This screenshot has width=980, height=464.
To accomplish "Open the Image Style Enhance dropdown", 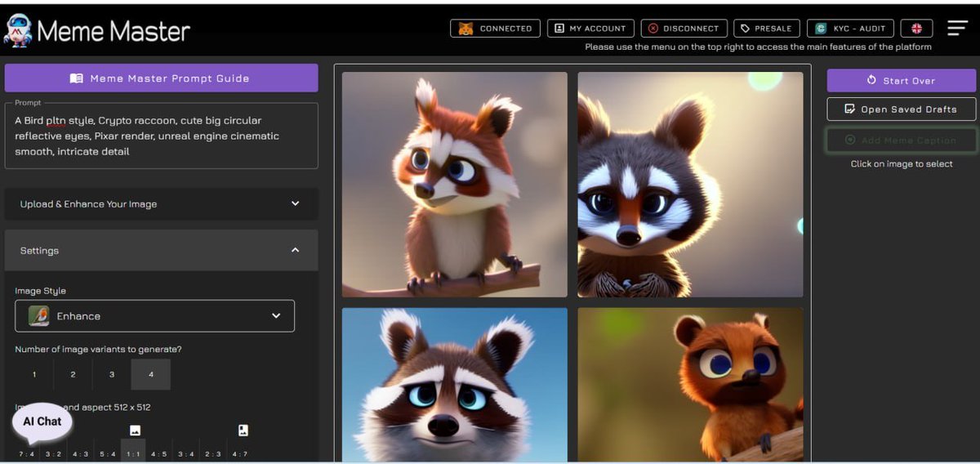I will pos(154,316).
